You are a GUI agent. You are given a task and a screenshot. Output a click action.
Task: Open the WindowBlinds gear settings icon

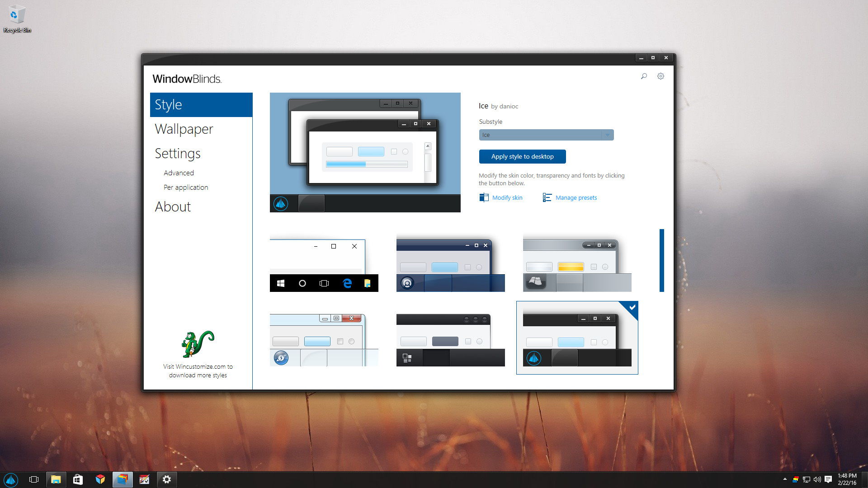tap(660, 76)
